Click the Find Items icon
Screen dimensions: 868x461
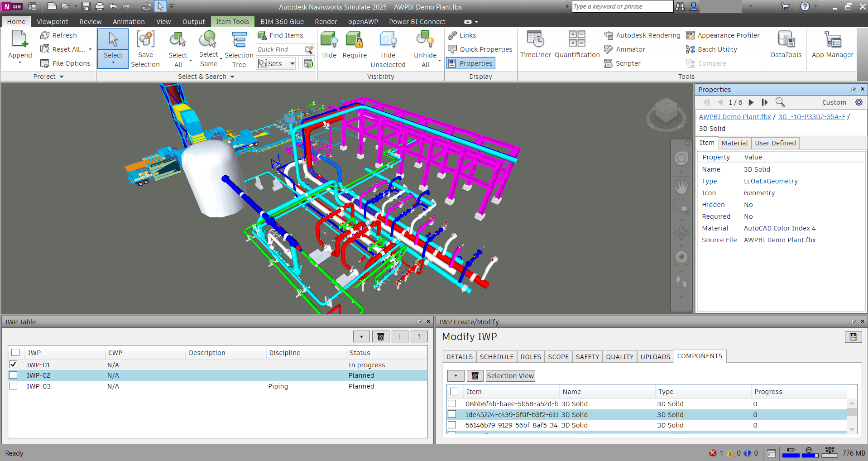pos(262,35)
